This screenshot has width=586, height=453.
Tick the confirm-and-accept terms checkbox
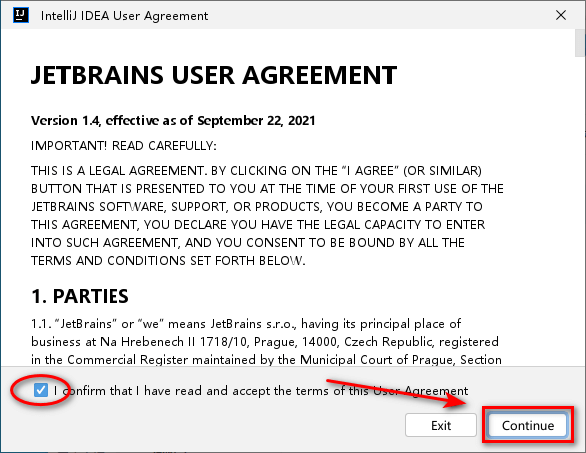[x=41, y=390]
